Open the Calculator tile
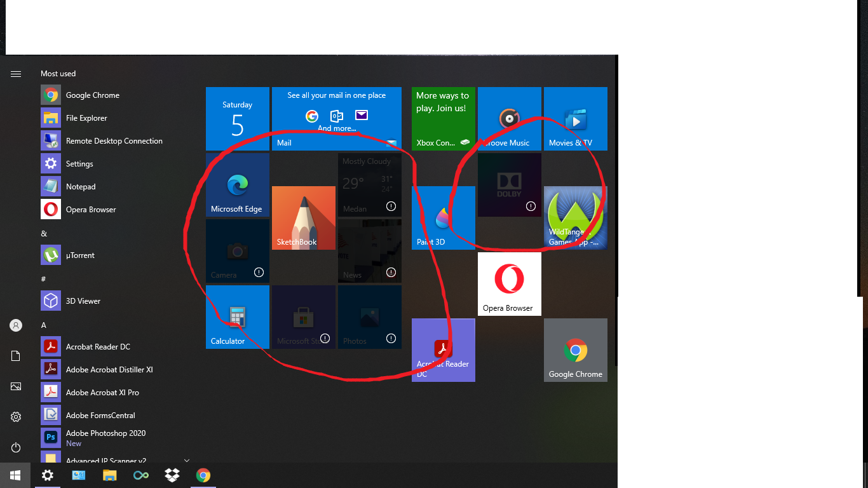 coord(238,317)
